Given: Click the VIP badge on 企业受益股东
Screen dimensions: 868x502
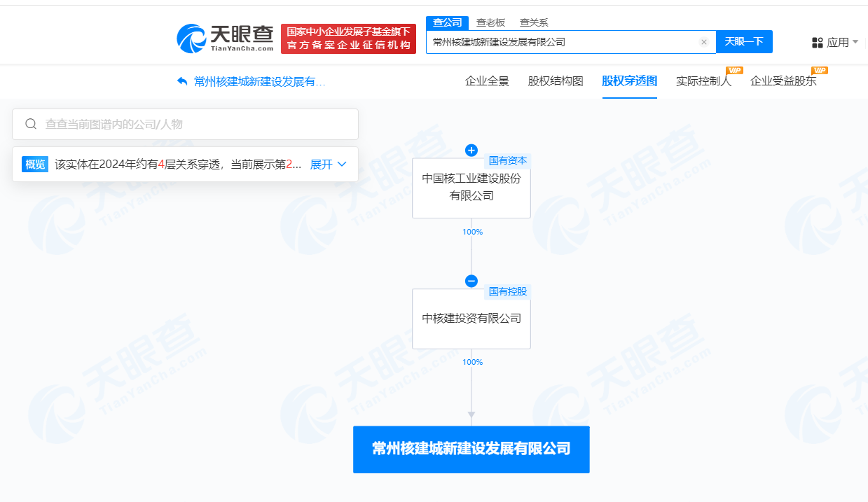Looking at the screenshot, I should pos(820,70).
